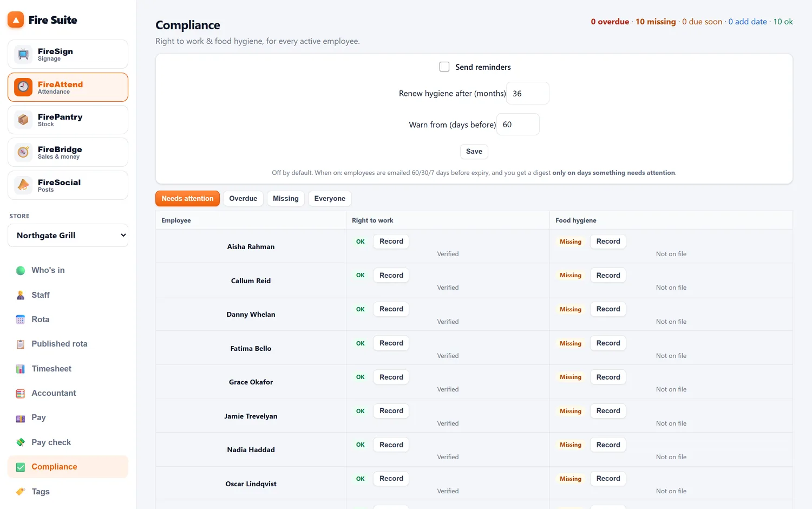Viewport: 812px width, 509px height.
Task: Click the '0 overdue' summary count
Action: (610, 22)
